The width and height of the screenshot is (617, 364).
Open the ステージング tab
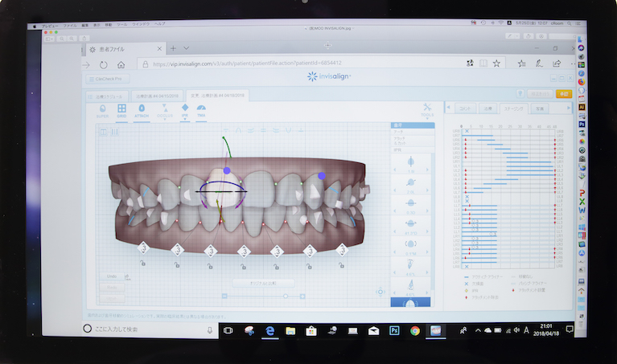point(514,108)
